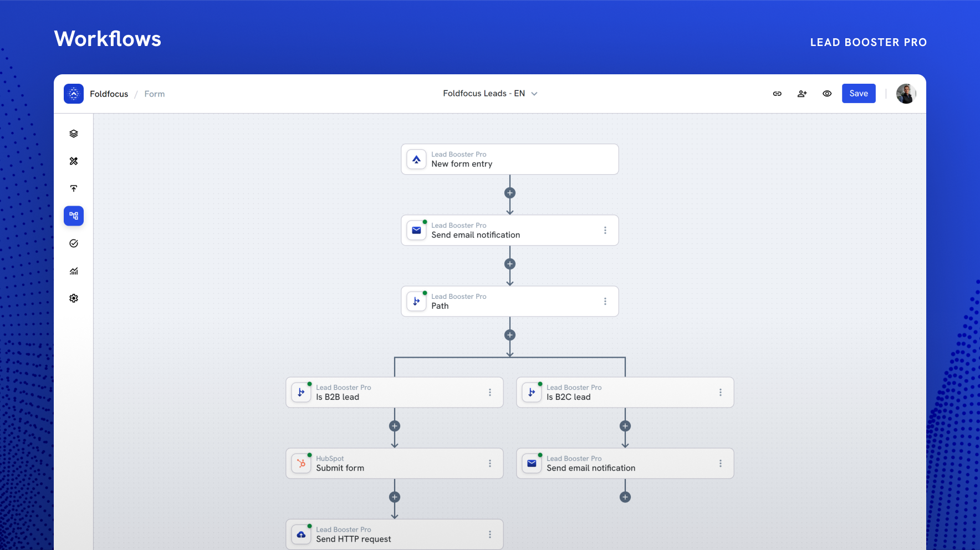Toggle workflow preview with the eye icon
The image size is (980, 550).
point(827,94)
